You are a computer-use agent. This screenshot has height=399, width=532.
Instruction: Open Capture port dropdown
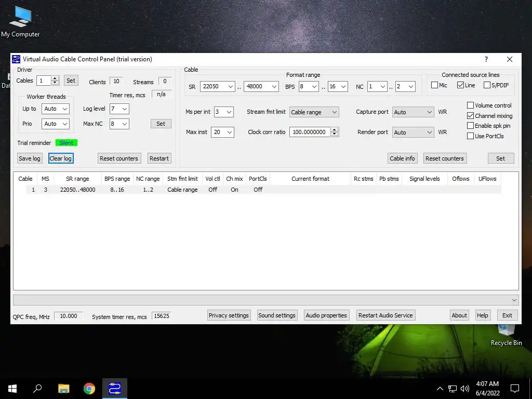413,112
